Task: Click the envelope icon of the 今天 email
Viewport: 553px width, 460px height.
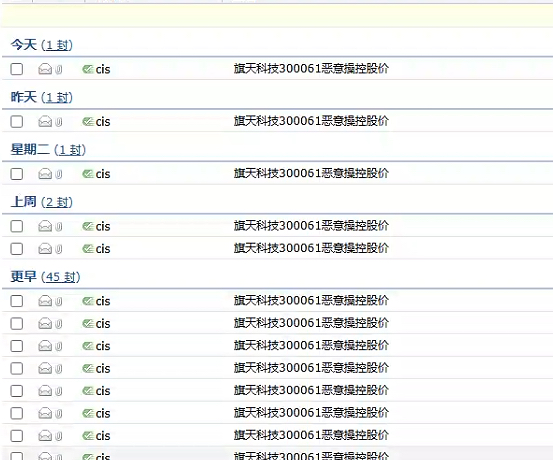Action: pos(45,69)
